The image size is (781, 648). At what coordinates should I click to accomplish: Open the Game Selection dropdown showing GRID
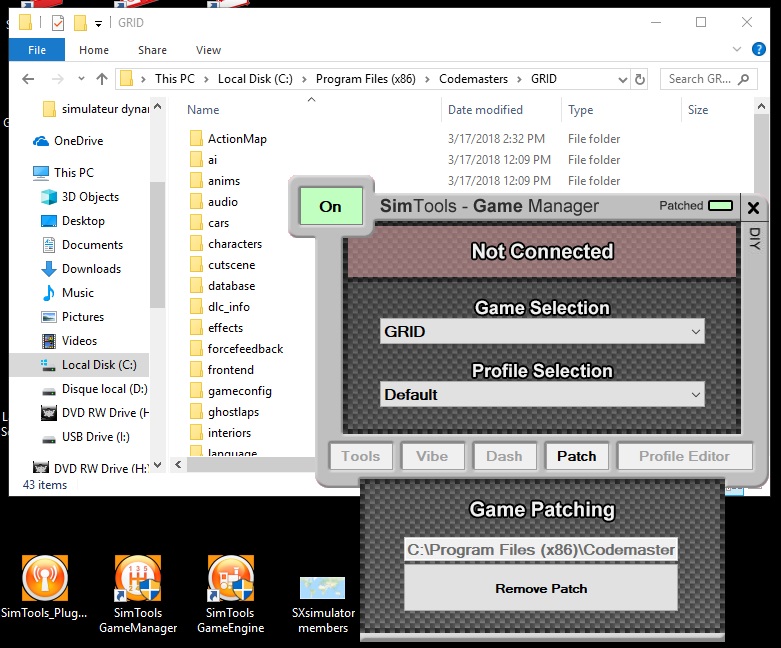542,331
